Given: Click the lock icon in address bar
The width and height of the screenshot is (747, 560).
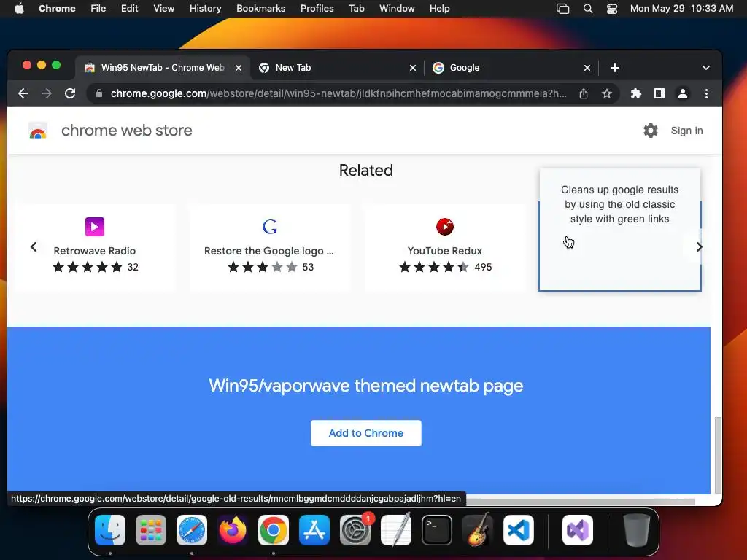Looking at the screenshot, I should tap(99, 93).
